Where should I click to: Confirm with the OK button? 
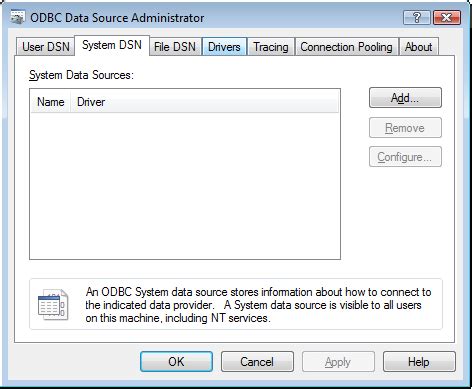coord(176,362)
